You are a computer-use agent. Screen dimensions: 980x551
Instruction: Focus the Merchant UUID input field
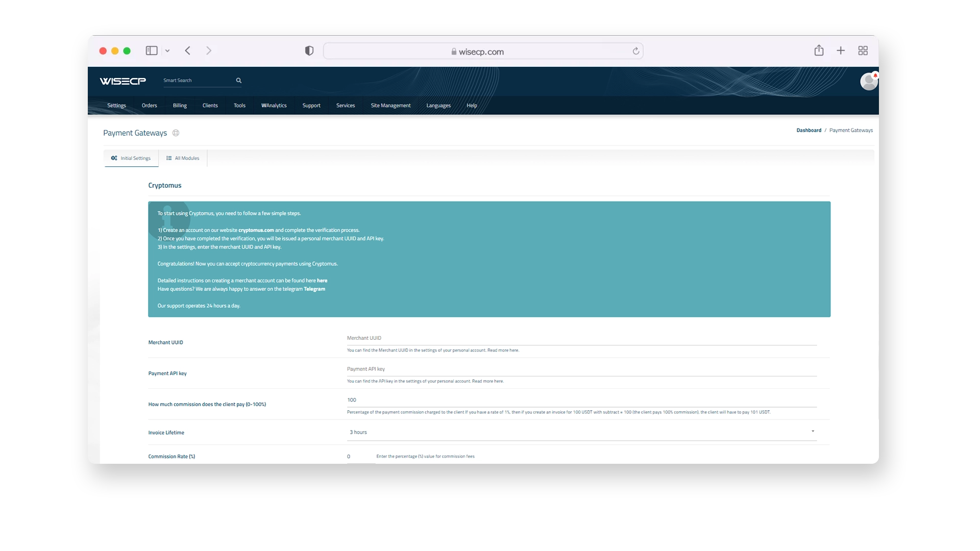(x=581, y=338)
